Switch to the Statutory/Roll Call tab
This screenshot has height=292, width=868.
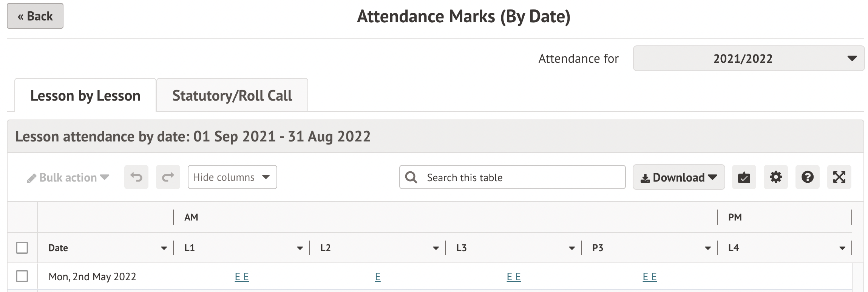[232, 96]
